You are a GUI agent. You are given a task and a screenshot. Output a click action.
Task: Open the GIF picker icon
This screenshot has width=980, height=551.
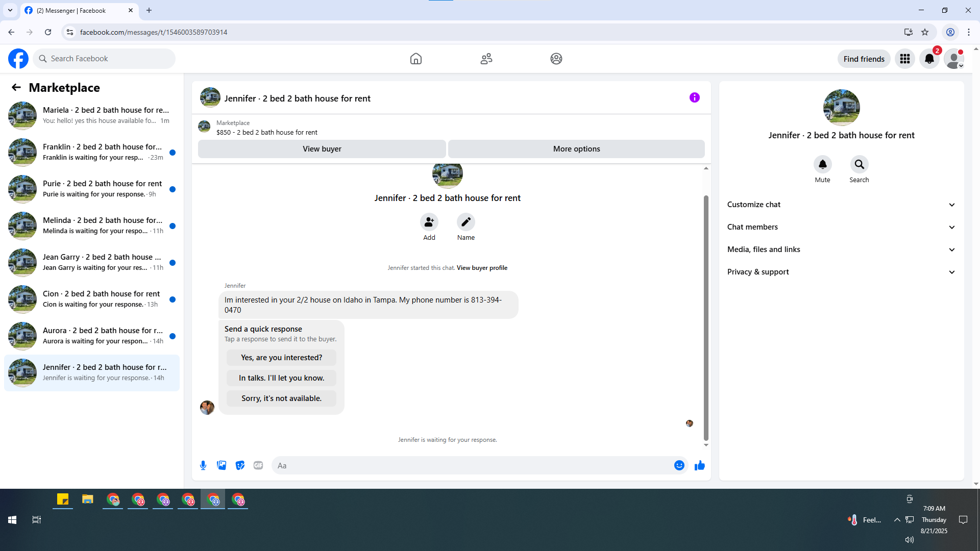(x=258, y=465)
